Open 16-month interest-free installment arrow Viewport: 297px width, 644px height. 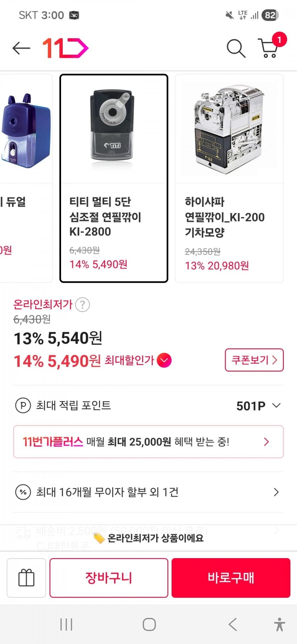[x=276, y=492]
